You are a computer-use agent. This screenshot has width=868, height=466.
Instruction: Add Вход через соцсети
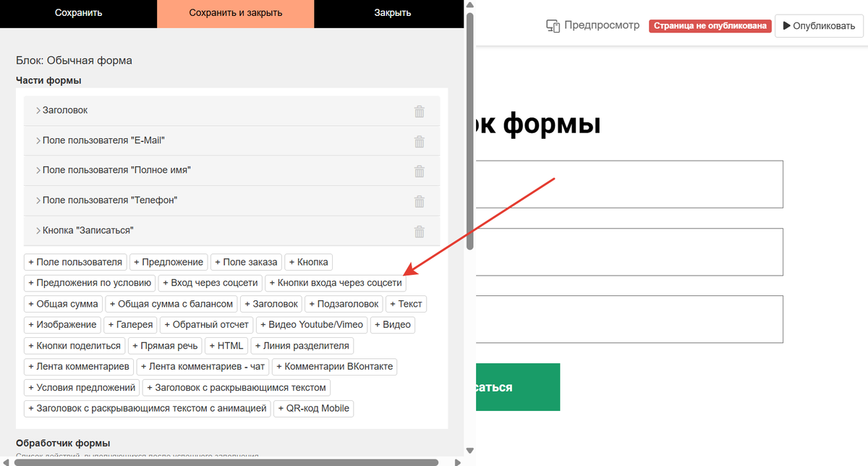click(x=210, y=283)
